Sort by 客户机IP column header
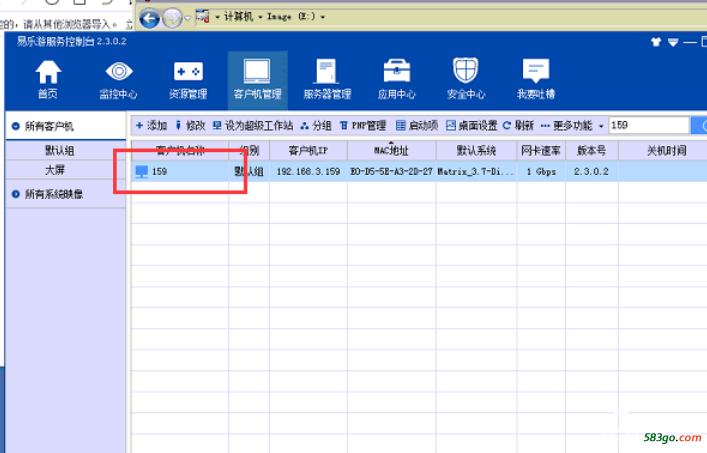707x453 pixels. [x=308, y=150]
